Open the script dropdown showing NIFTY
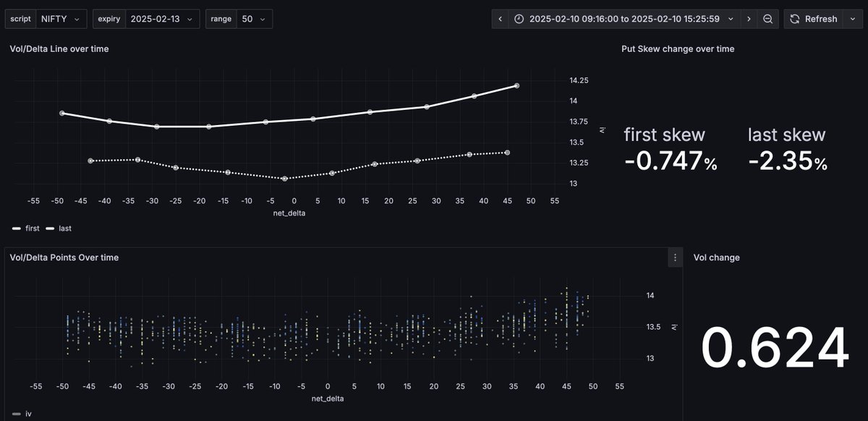 click(61, 18)
